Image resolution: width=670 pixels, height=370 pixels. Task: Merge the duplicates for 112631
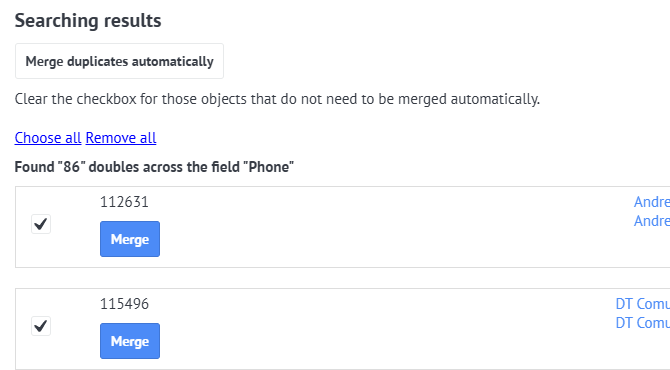130,239
